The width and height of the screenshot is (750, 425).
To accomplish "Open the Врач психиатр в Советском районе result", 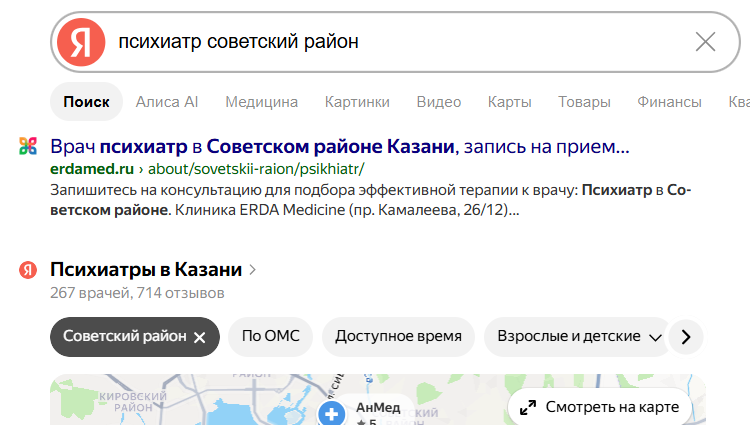I will click(340, 146).
